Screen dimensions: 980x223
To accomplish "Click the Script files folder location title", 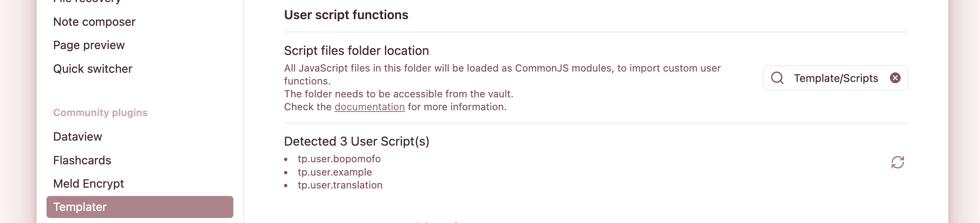I will point(356,51).
